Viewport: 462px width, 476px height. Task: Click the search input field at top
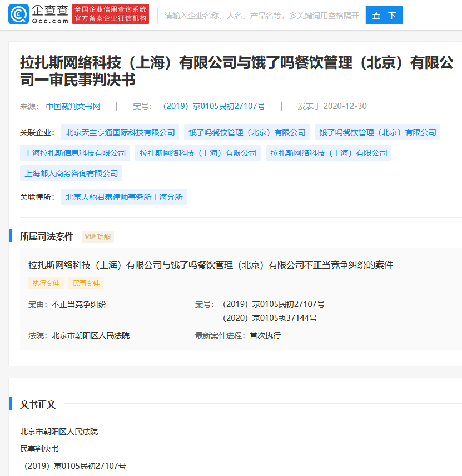click(261, 15)
